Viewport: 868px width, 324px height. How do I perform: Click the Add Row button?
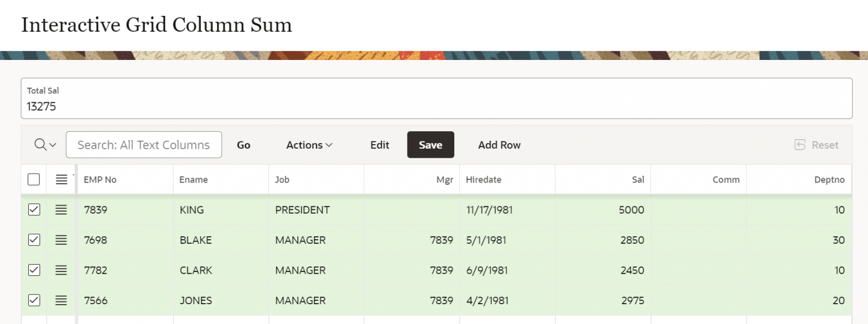pos(499,145)
